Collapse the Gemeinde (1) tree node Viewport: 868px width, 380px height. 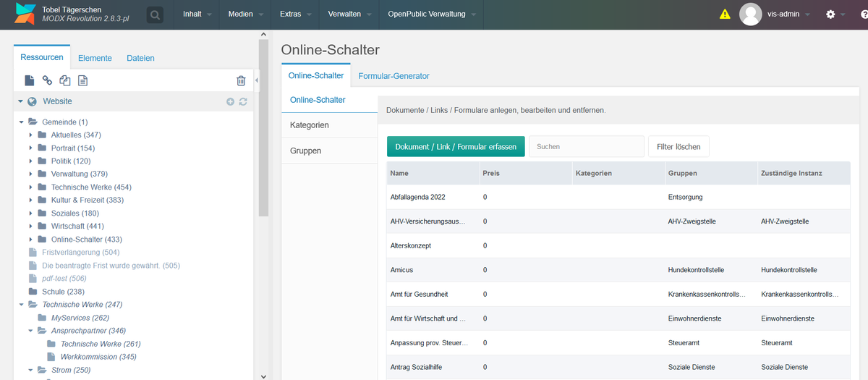pos(22,122)
